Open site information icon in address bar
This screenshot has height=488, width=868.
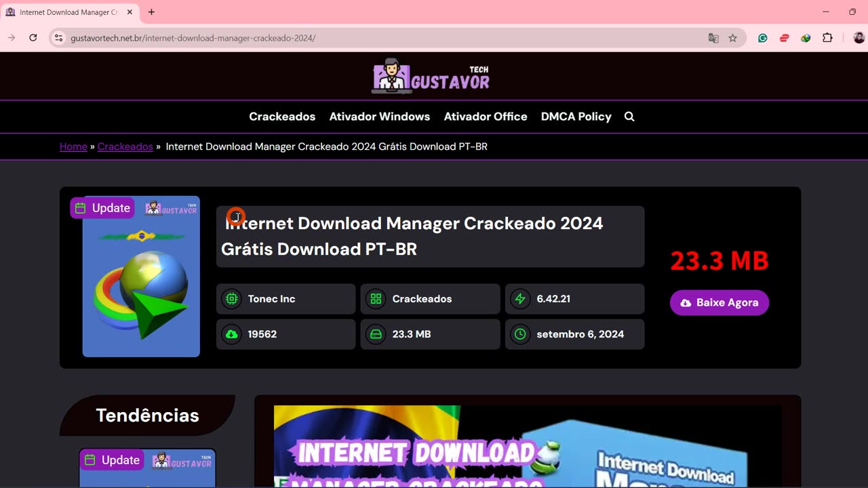tap(58, 38)
